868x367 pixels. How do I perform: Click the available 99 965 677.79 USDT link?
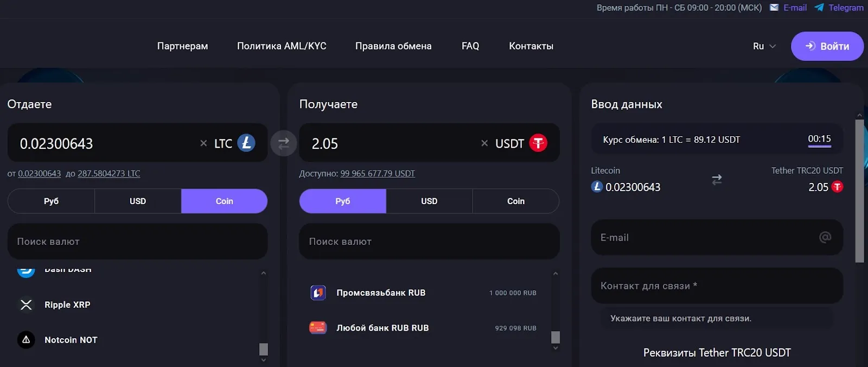378,174
